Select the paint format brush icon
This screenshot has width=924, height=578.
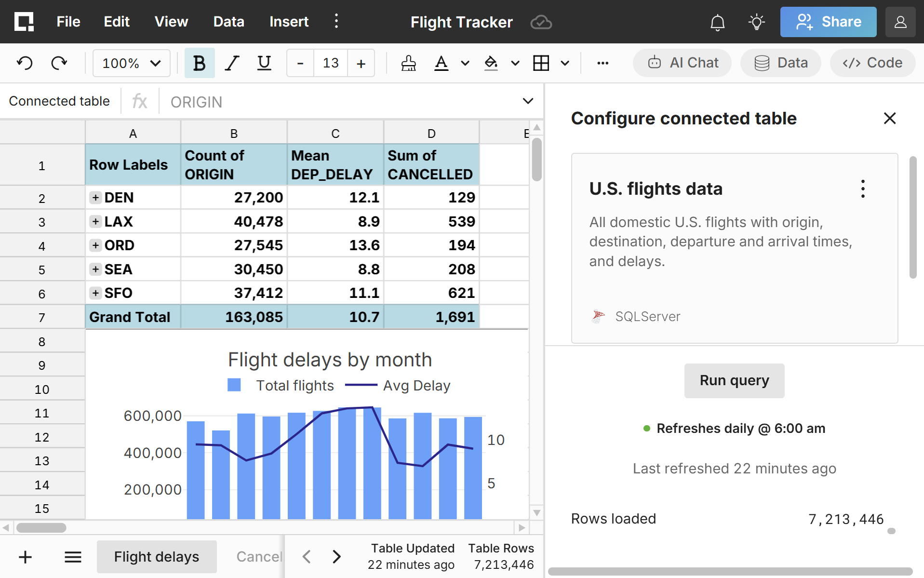pyautogui.click(x=408, y=63)
